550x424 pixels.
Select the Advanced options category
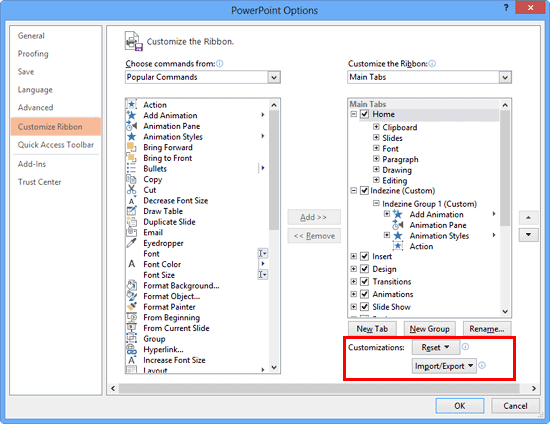35,107
